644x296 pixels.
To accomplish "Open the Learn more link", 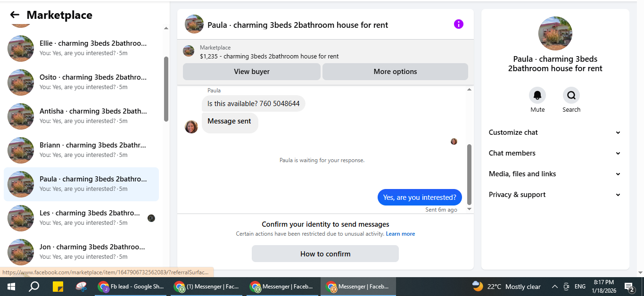I will [400, 234].
